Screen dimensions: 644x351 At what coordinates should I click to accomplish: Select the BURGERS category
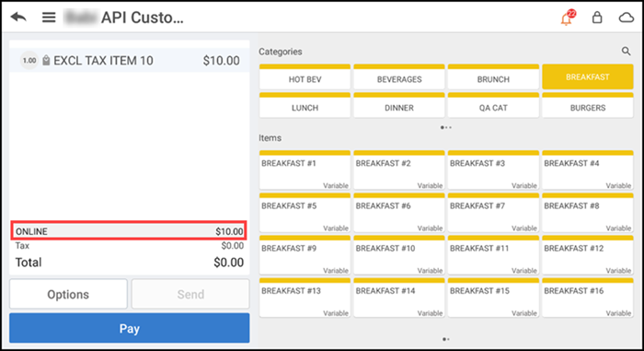point(588,105)
